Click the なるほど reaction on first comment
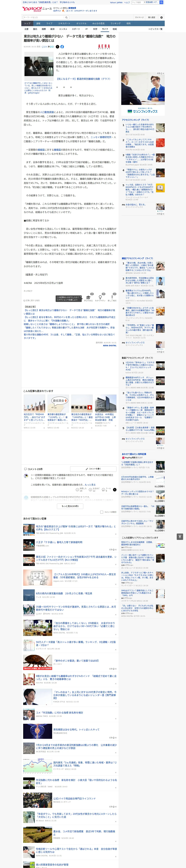 point(94,490)
